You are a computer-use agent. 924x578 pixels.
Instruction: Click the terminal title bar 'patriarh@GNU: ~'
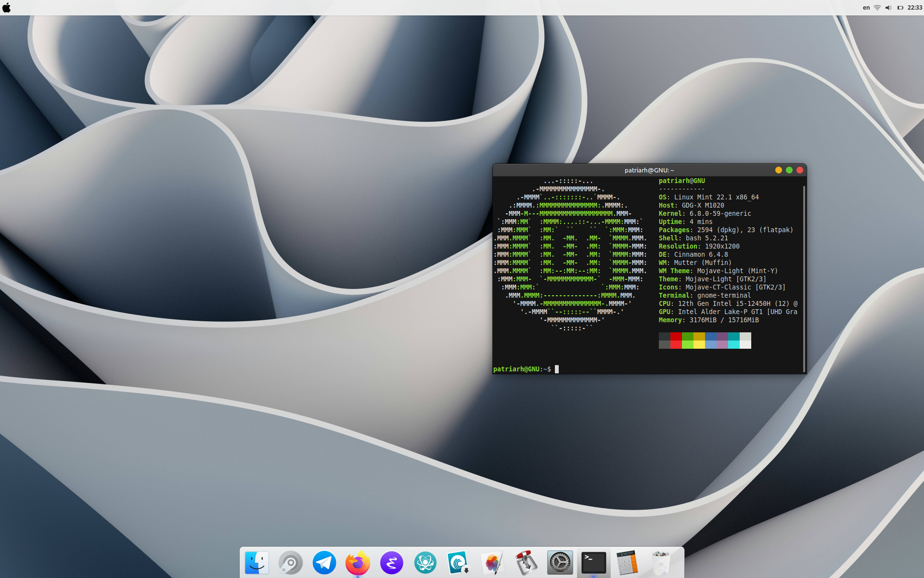click(x=649, y=170)
